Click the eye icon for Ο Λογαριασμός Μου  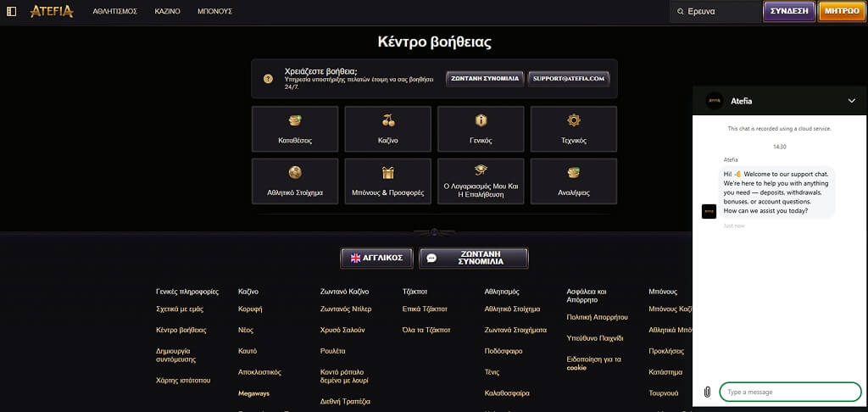(481, 170)
